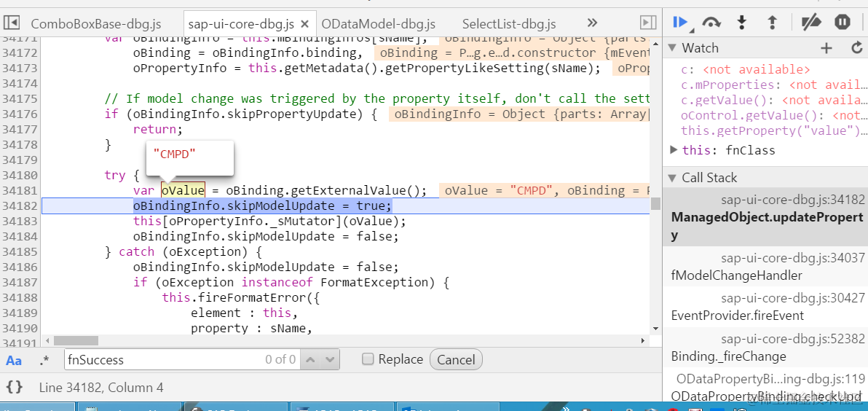The width and height of the screenshot is (868, 411).
Task: Click vertical scrollbar thumb in editor
Action: click(655, 203)
